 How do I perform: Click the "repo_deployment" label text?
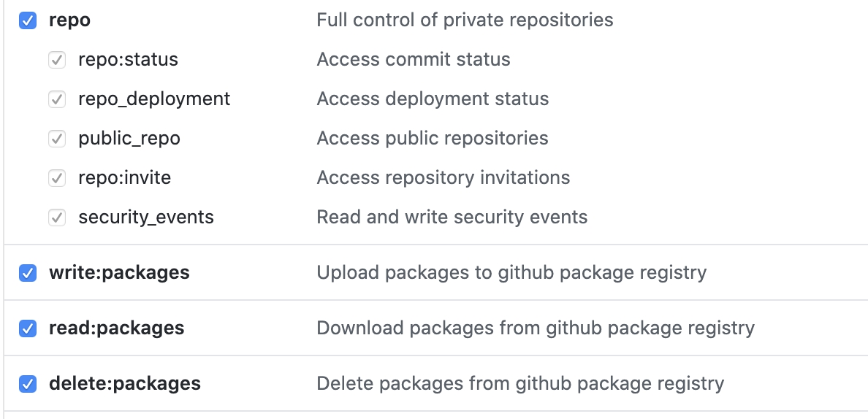tap(154, 99)
